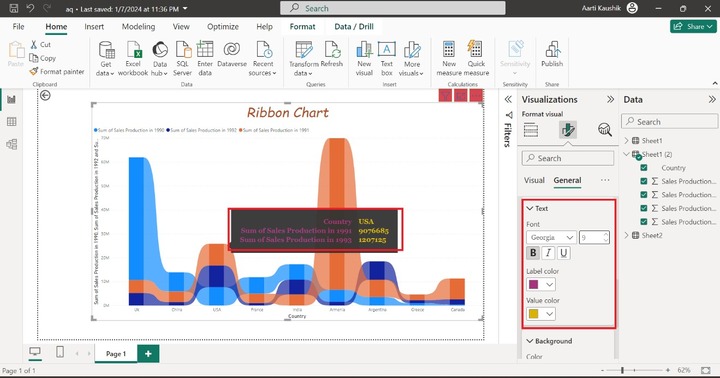Image resolution: width=720 pixels, height=378 pixels.
Task: Open the Georgia font dropdown
Action: pyautogui.click(x=551, y=237)
